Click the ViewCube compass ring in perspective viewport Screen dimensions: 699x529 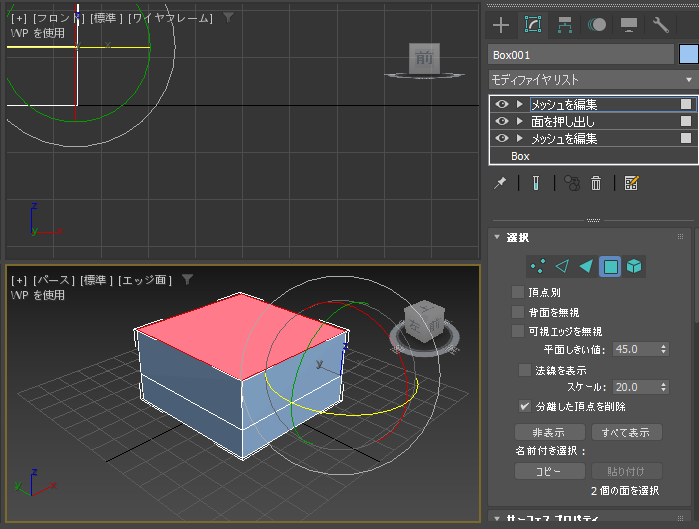coord(424,351)
